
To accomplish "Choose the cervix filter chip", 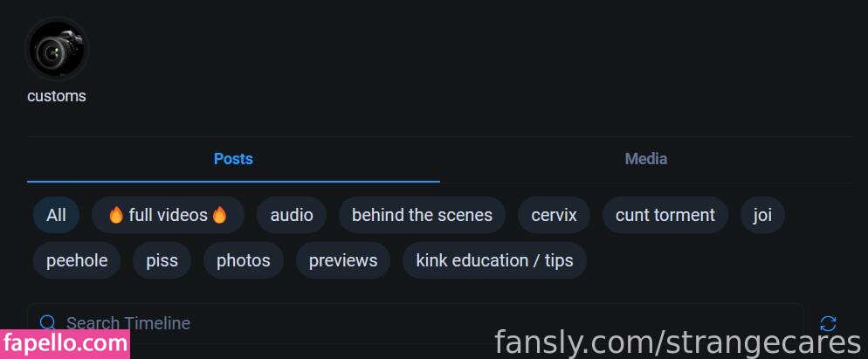I will (555, 215).
